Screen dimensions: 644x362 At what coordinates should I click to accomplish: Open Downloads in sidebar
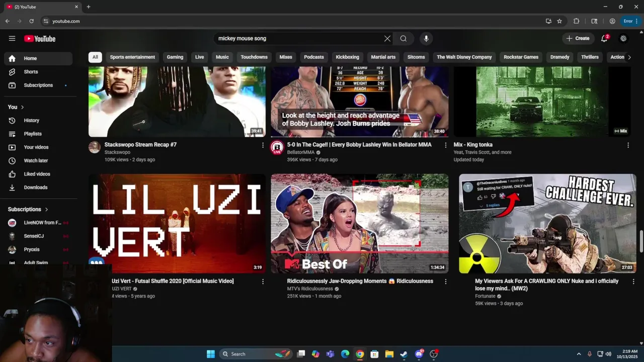pos(38,188)
